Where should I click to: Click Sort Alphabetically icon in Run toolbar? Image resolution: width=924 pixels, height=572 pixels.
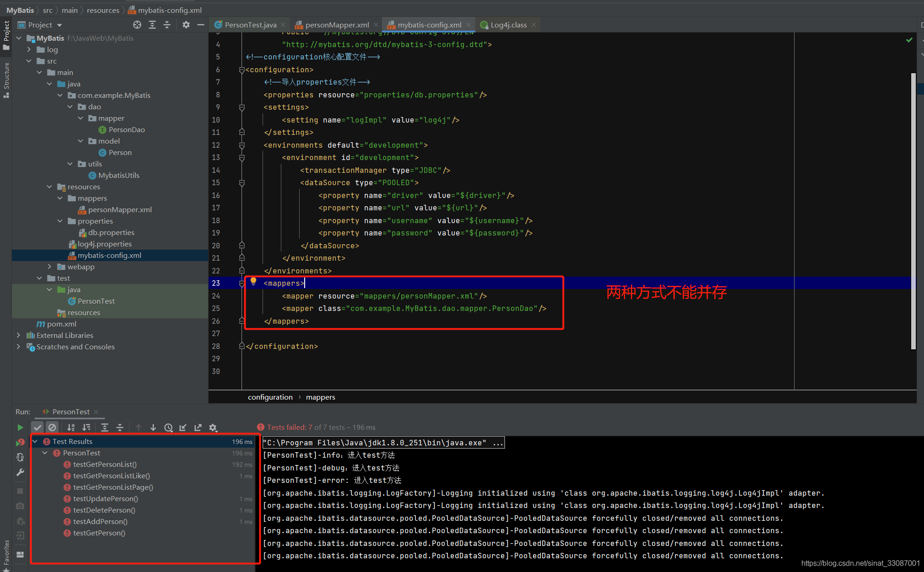pos(71,428)
